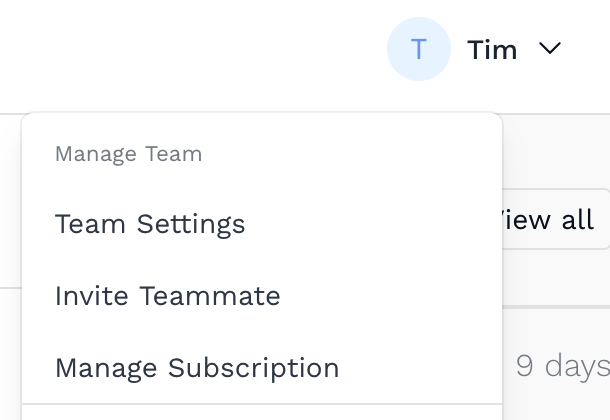This screenshot has width=610, height=420.
Task: Click the partially hidden View all button
Action: click(556, 219)
